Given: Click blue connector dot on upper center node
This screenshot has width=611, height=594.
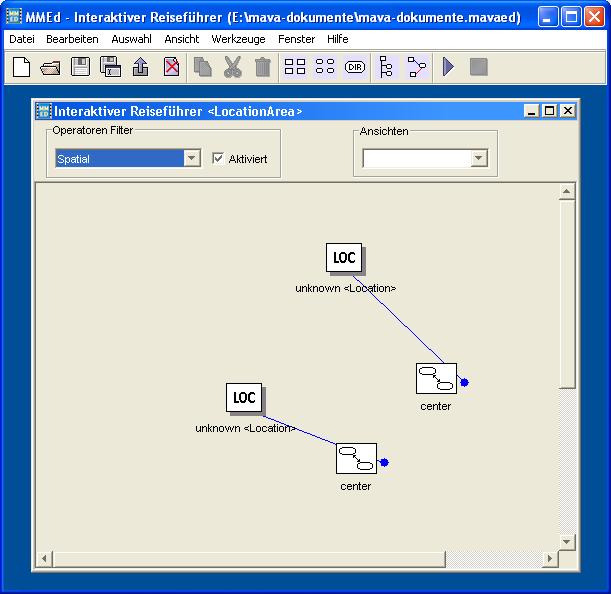Looking at the screenshot, I should coord(464,382).
